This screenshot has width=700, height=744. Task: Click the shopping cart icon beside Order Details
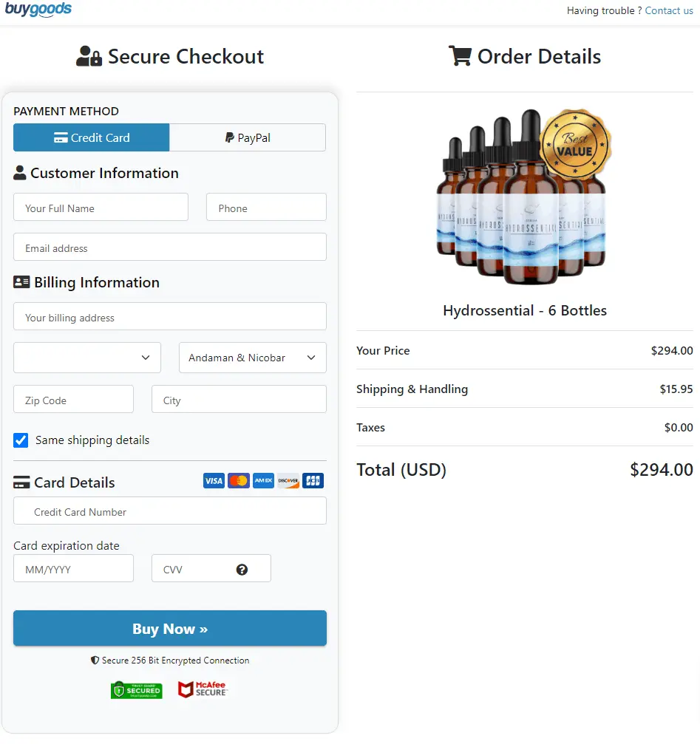[461, 55]
